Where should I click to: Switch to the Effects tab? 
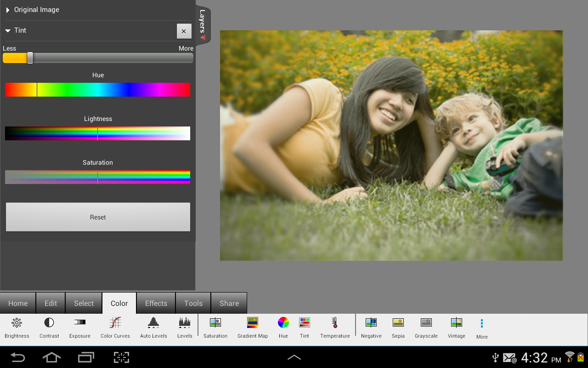[x=156, y=303]
